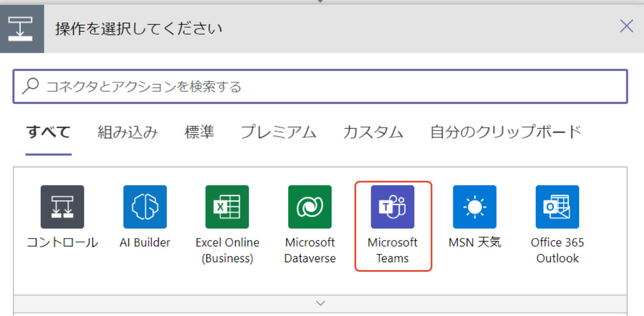644x316 pixels.
Task: Click the magnifier search icon
Action: click(31, 86)
